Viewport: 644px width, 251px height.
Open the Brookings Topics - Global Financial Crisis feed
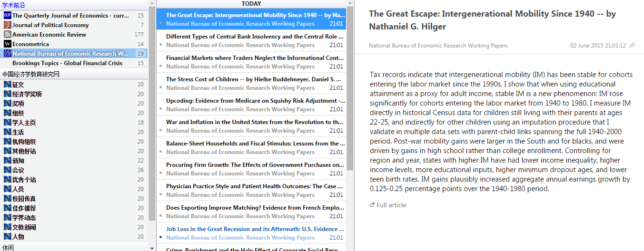67,63
